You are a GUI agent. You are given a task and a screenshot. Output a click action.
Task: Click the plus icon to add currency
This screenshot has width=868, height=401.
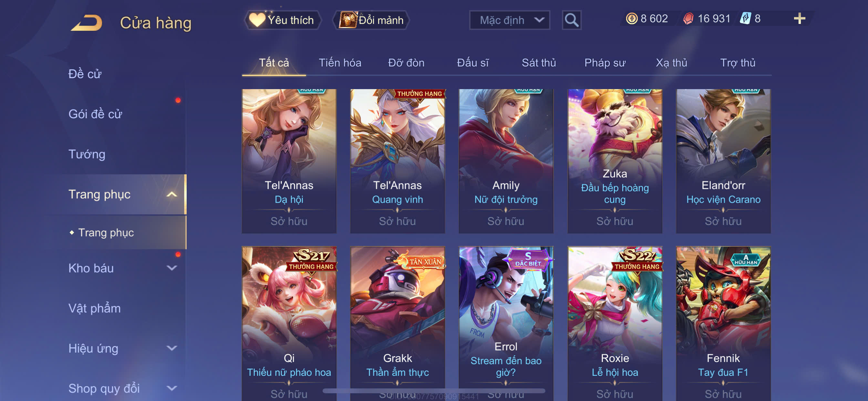(x=799, y=18)
